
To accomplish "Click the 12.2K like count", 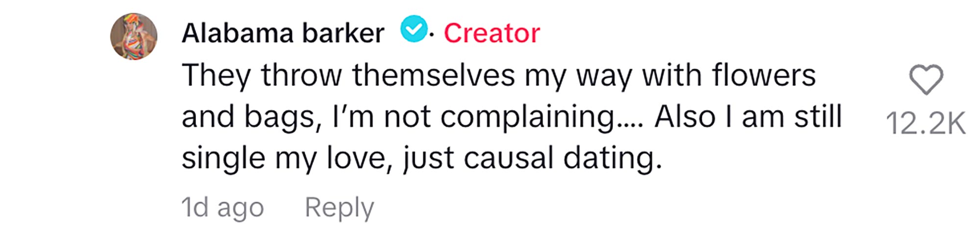I will [x=926, y=123].
